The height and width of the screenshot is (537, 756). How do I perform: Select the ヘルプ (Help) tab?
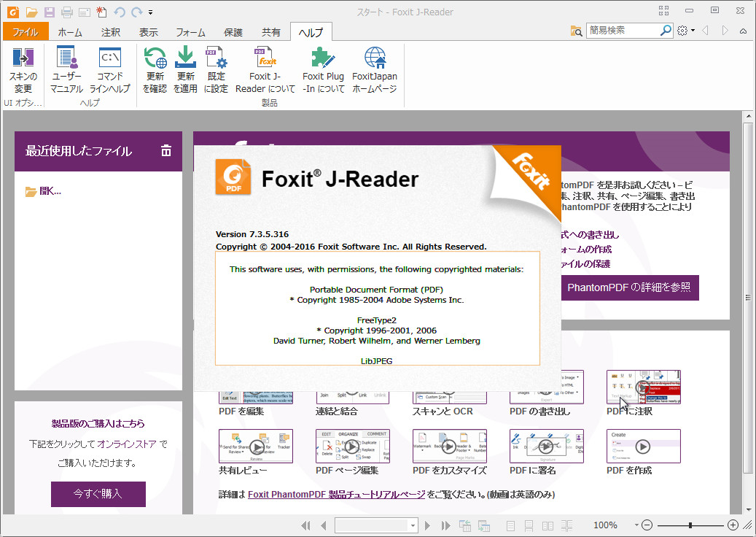[x=311, y=32]
